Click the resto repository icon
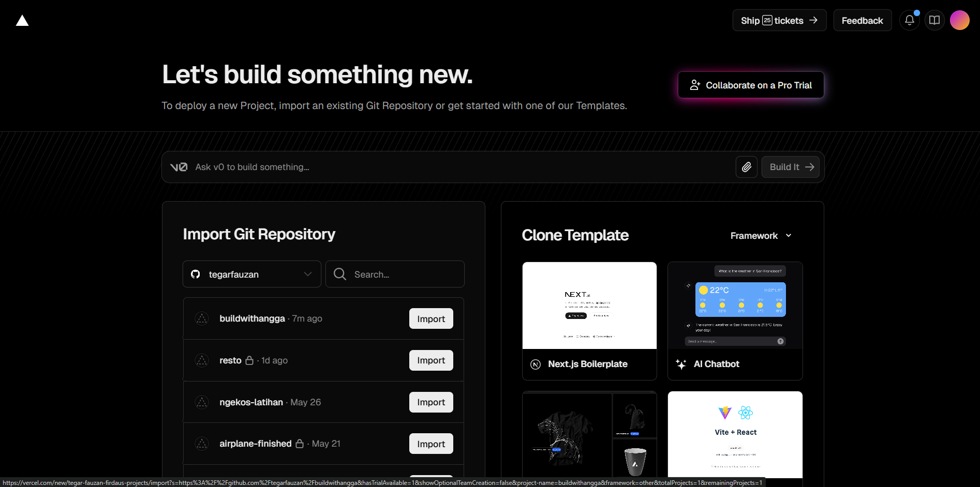The width and height of the screenshot is (980, 487). tap(202, 360)
